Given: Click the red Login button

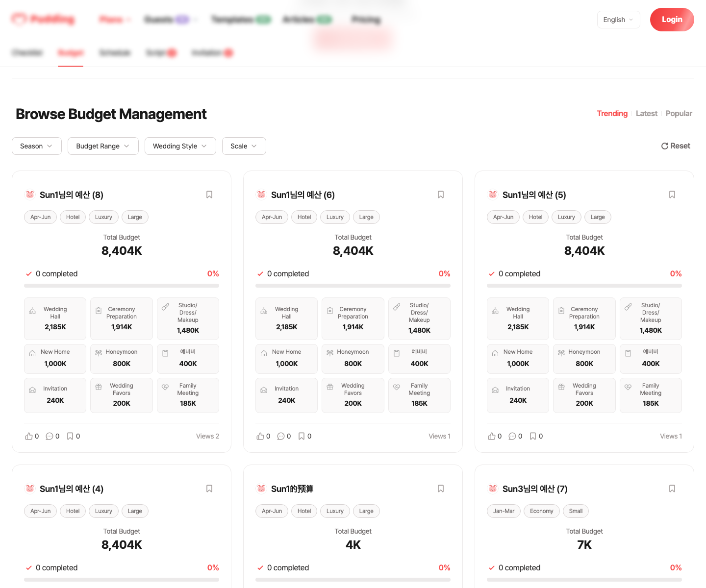Looking at the screenshot, I should click(672, 20).
